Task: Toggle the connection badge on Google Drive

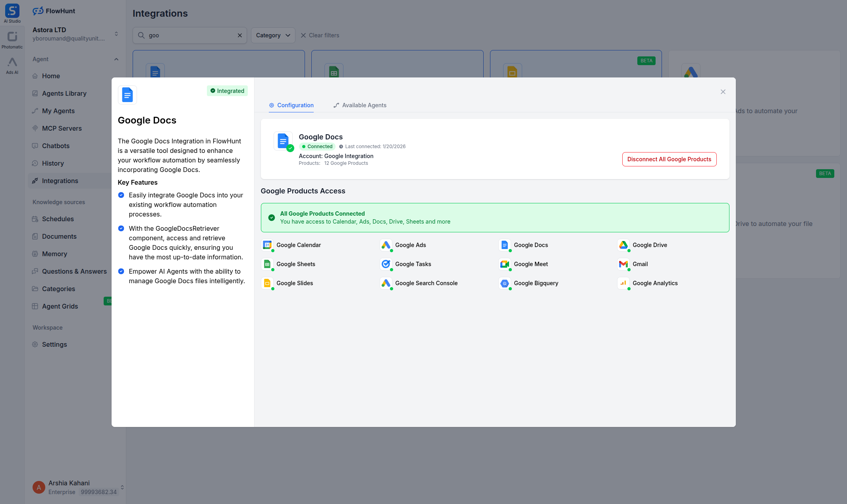Action: click(628, 250)
